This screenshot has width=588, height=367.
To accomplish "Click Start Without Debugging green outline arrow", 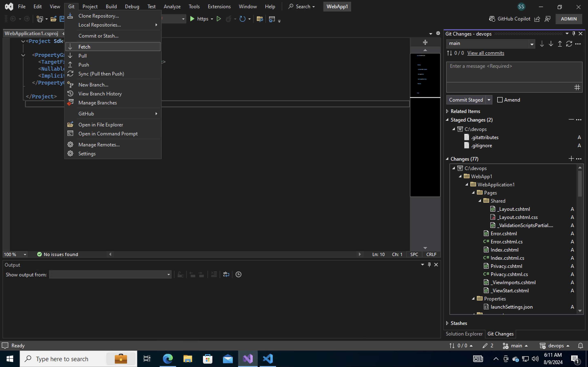I will (219, 19).
